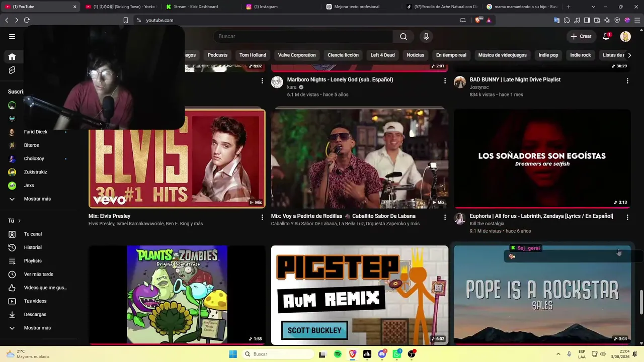Open options menu for Marlboro Nights video

click(x=445, y=80)
